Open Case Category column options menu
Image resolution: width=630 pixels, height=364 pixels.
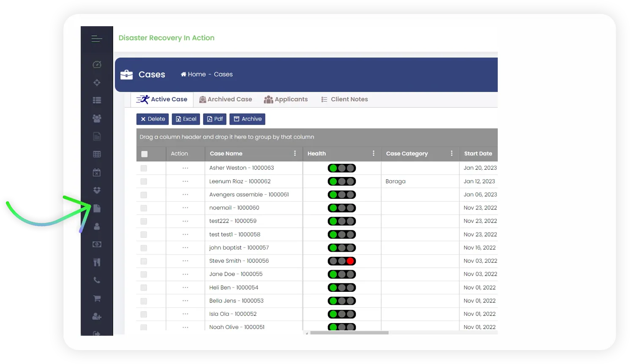click(x=452, y=153)
